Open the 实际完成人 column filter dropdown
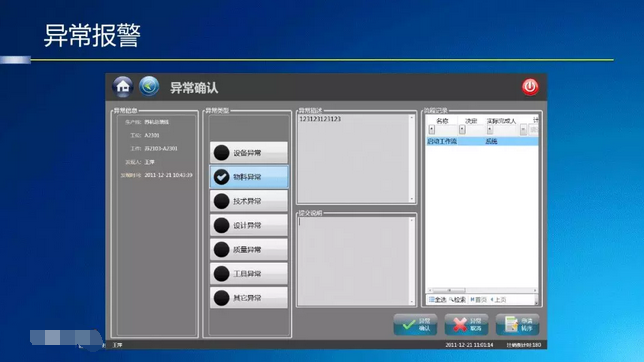This screenshot has height=362, width=644. click(x=490, y=130)
